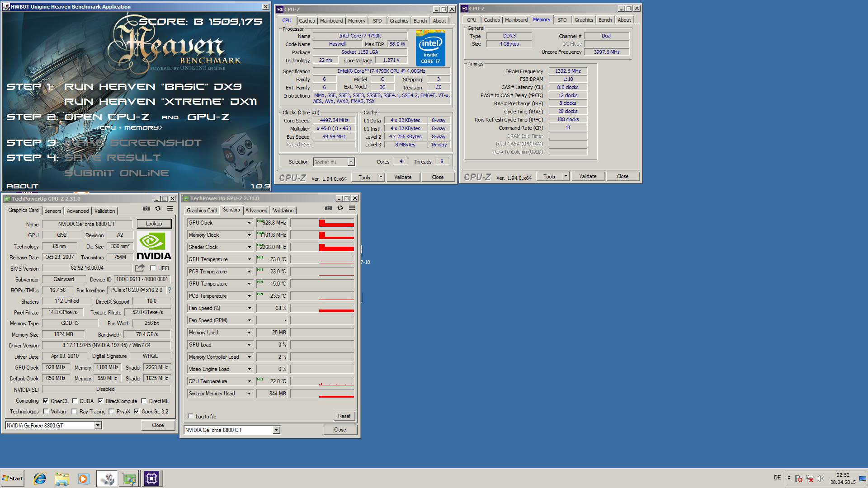Toggle the PhysX checkbox
The width and height of the screenshot is (868, 488).
click(x=111, y=411)
